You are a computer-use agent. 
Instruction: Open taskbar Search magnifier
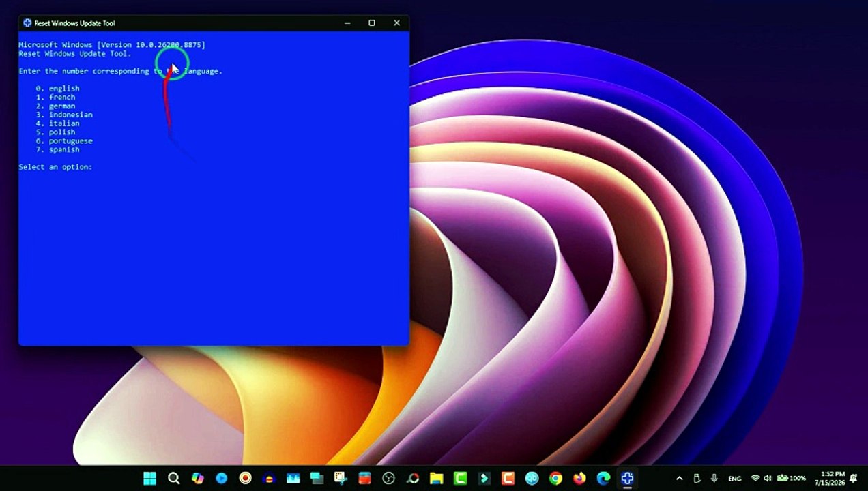click(x=174, y=479)
